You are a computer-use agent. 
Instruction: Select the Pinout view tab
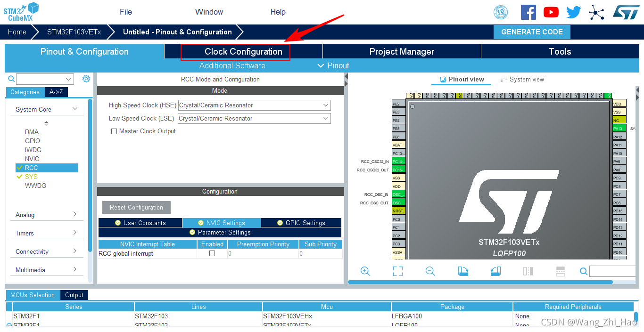click(x=462, y=79)
